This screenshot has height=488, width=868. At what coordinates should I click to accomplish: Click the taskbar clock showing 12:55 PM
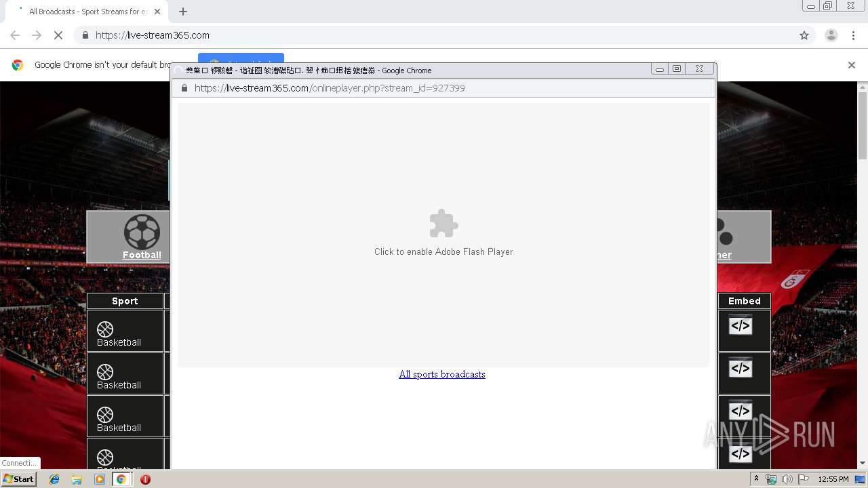point(833,479)
